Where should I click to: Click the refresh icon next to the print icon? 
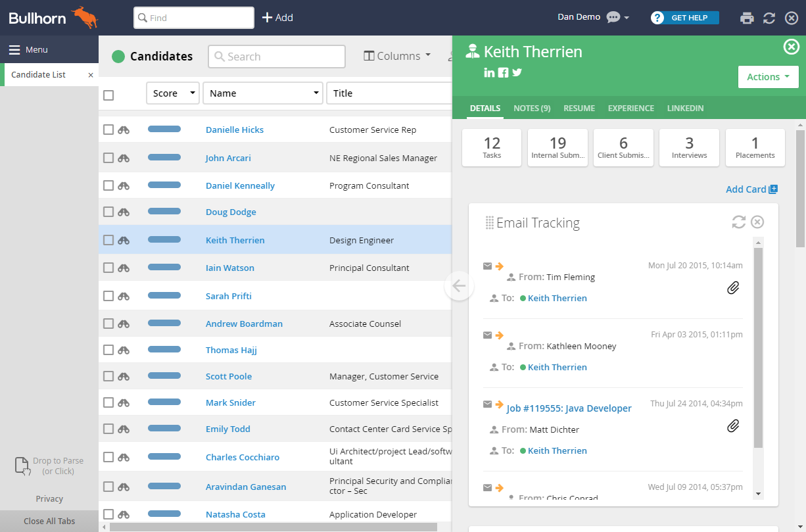pos(769,18)
